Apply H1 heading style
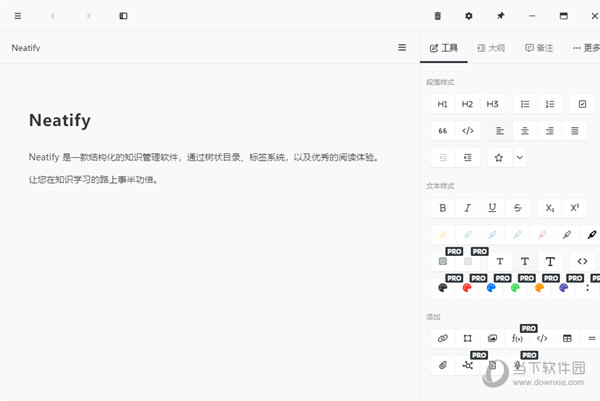Screen dimensions: 600x401 [443, 104]
